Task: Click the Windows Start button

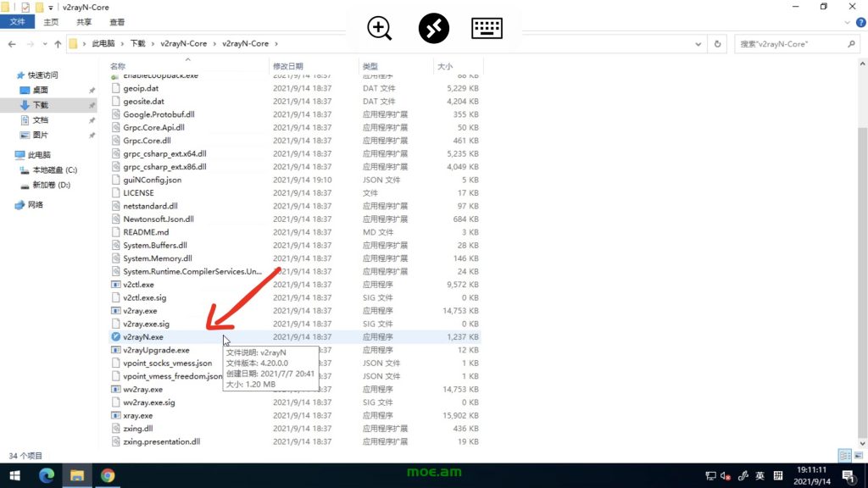Action: 14,475
